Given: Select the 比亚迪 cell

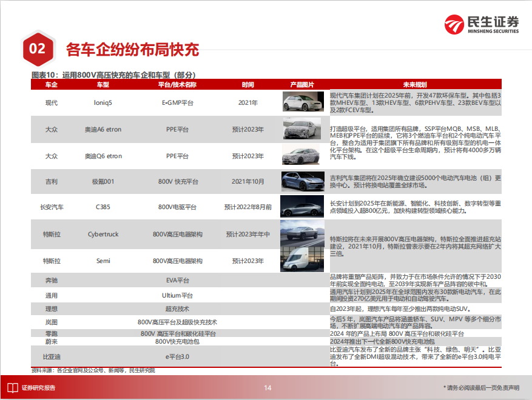Looking at the screenshot, I should [52, 357].
